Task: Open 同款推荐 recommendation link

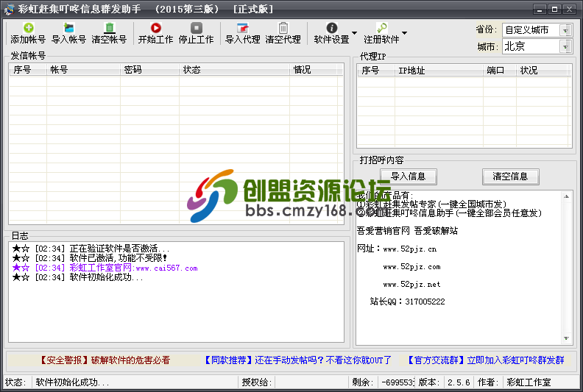Action: point(298,360)
